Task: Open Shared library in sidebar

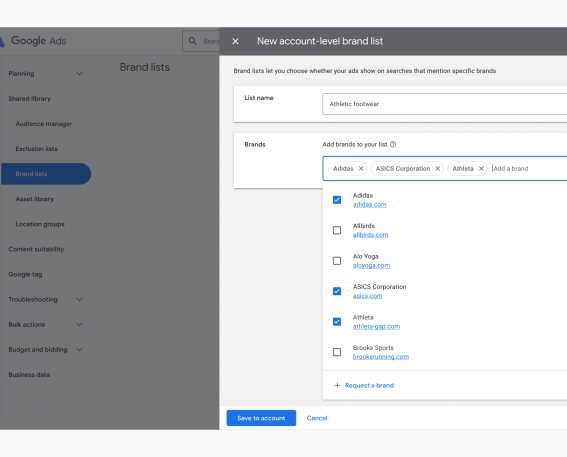Action: pos(30,99)
